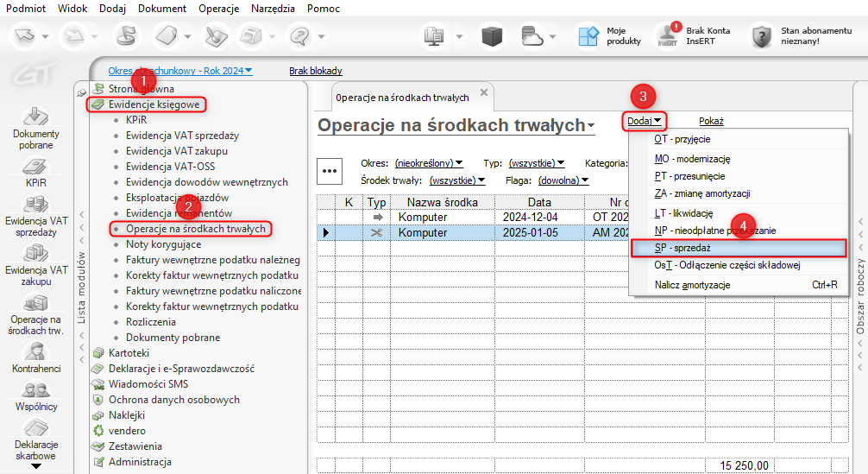Click the Data column header

539,202
